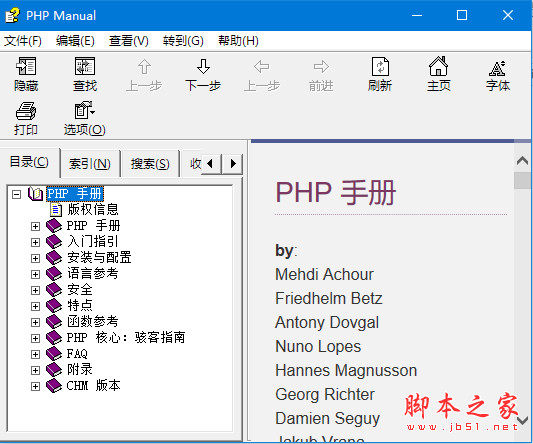This screenshot has height=444, width=533.
Task: Expand the 语言参考 tree node
Action: click(35, 274)
